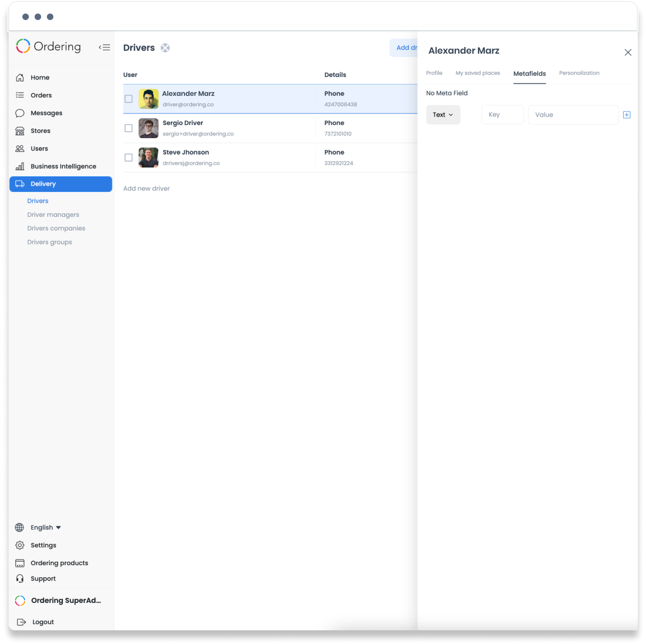Screen dimensions: 646x644
Task: Open Ordering products in the sidebar
Action: tap(59, 562)
